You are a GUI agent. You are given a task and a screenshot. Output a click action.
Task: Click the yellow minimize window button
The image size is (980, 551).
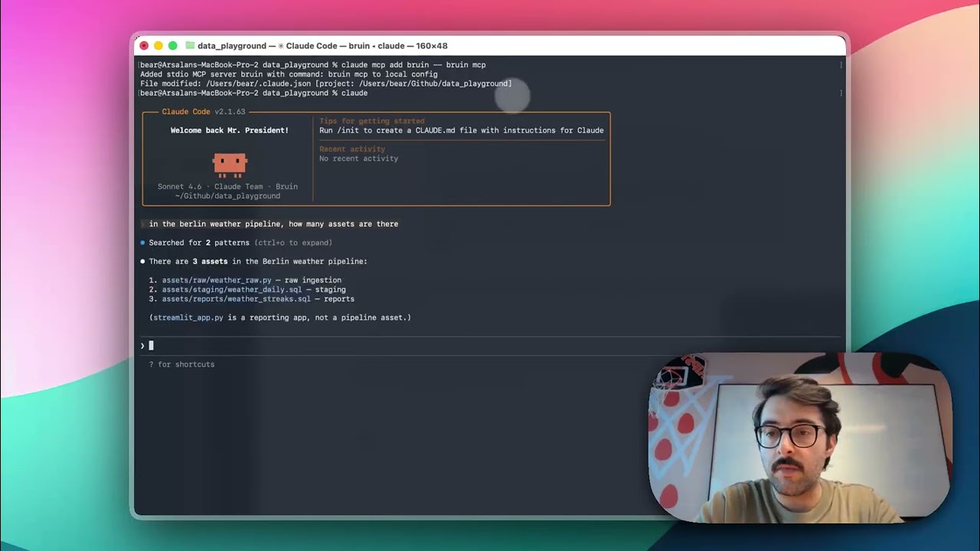158,46
